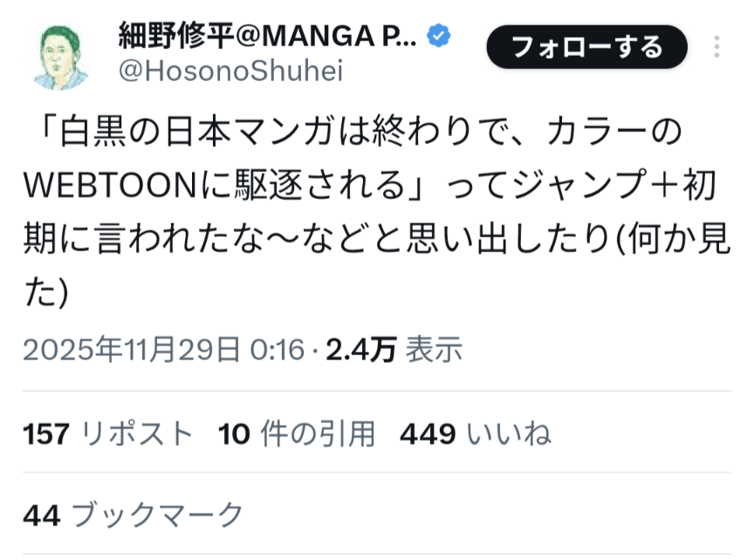View the 157 リポスト list
Screen dimensions: 754x560
108,434
